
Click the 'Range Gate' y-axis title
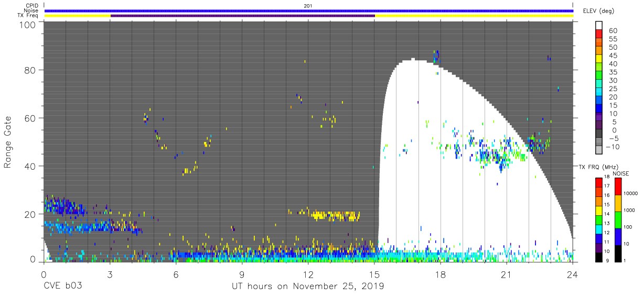point(8,142)
